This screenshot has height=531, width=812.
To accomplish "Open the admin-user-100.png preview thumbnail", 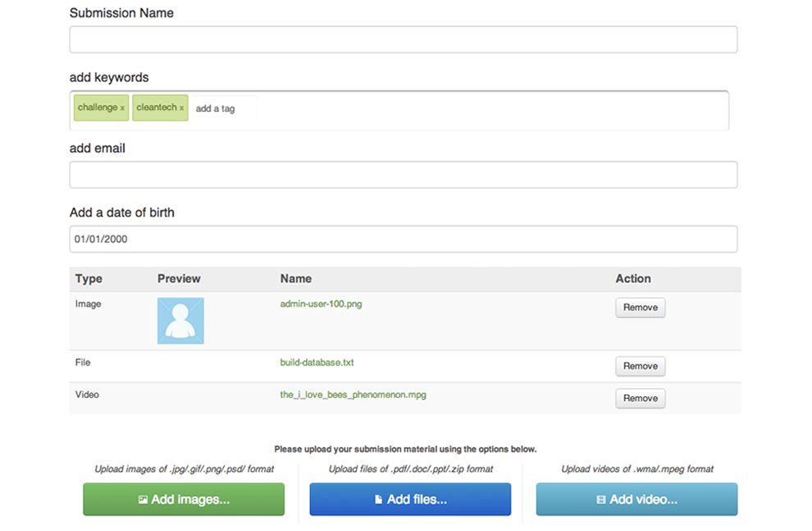I will tap(180, 321).
